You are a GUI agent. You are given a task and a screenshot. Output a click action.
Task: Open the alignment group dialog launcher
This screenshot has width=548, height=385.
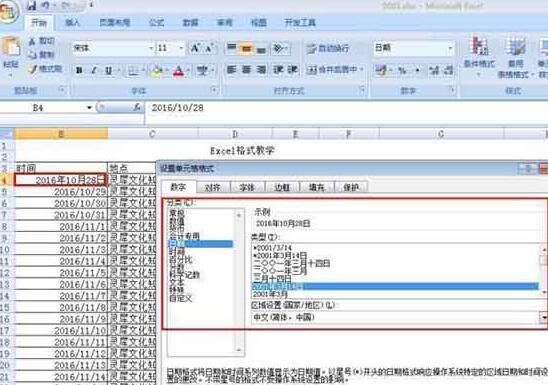(x=362, y=90)
